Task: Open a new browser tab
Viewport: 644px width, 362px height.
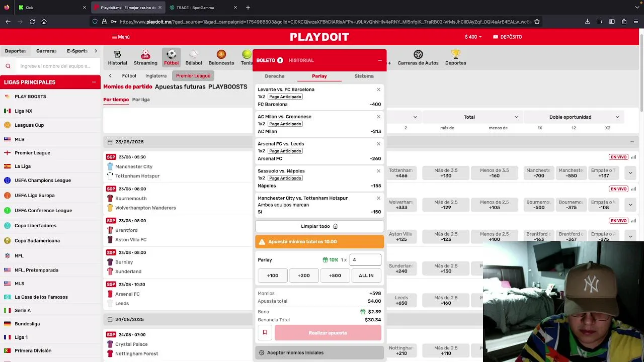Action: pos(248,8)
